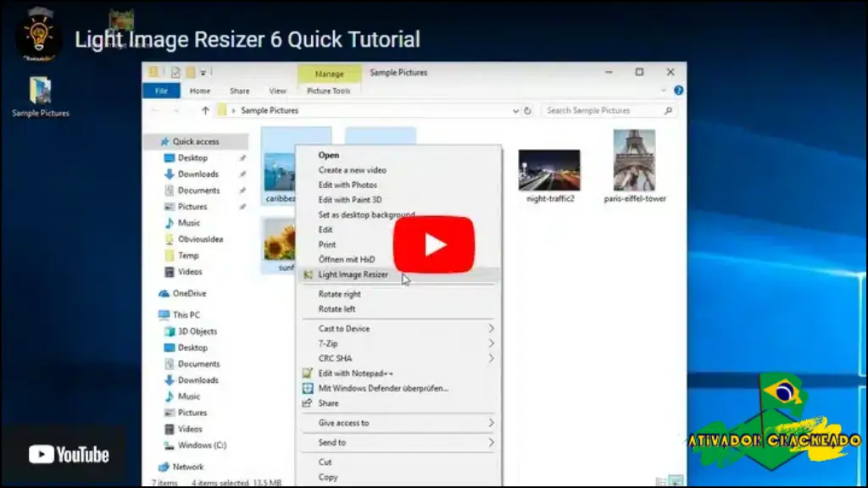This screenshot has width=868, height=488.
Task: Open the File menu button
Action: [161, 91]
